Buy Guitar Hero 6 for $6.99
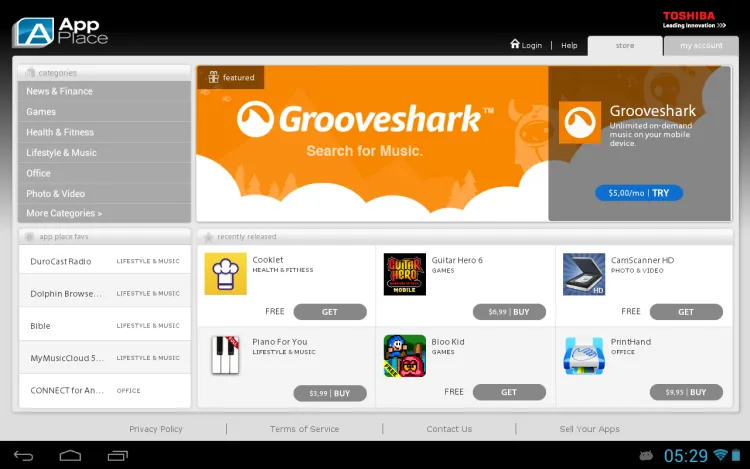Viewport: 750px width, 469px height. tap(509, 312)
